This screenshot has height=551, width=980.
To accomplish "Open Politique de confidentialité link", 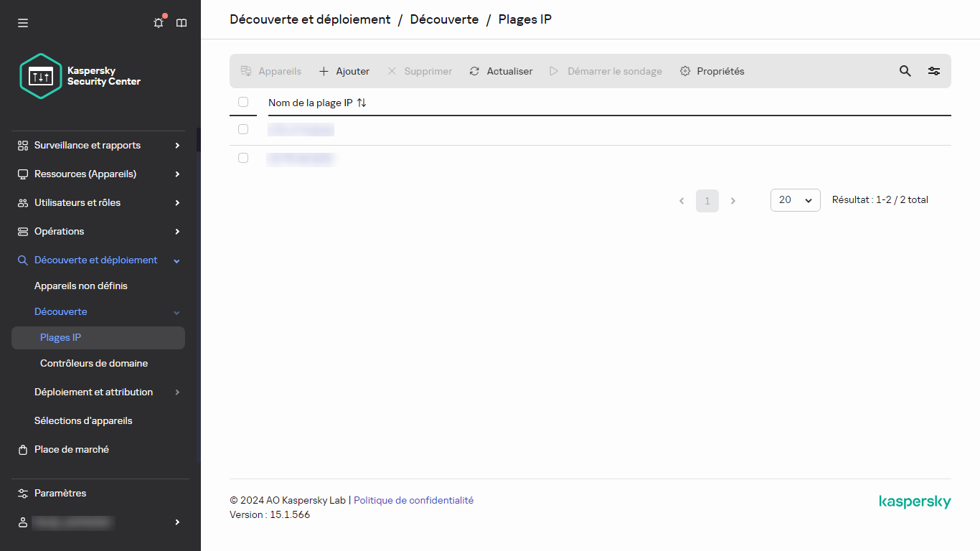I will pyautogui.click(x=413, y=500).
